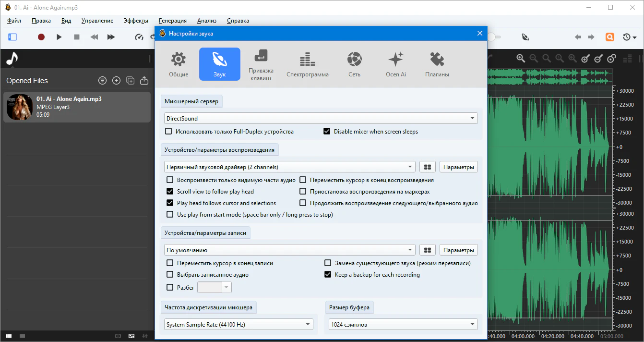Click Параметры button for playback device
The image size is (644, 342).
[458, 167]
